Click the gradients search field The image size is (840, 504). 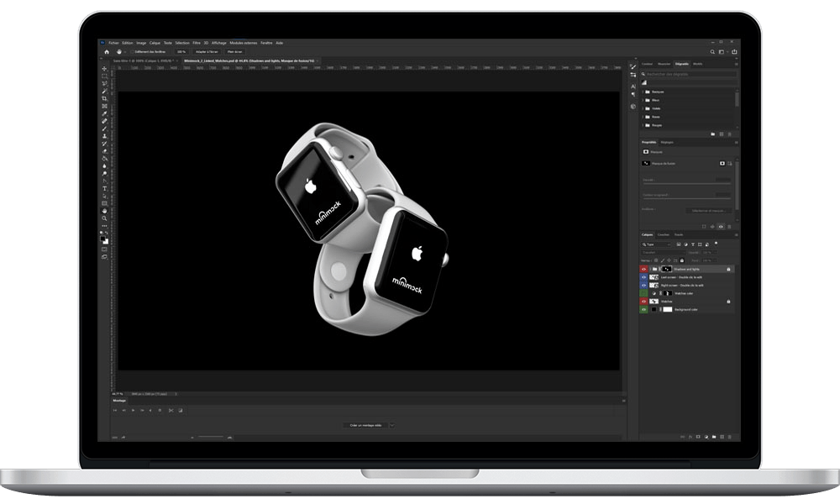coord(690,75)
